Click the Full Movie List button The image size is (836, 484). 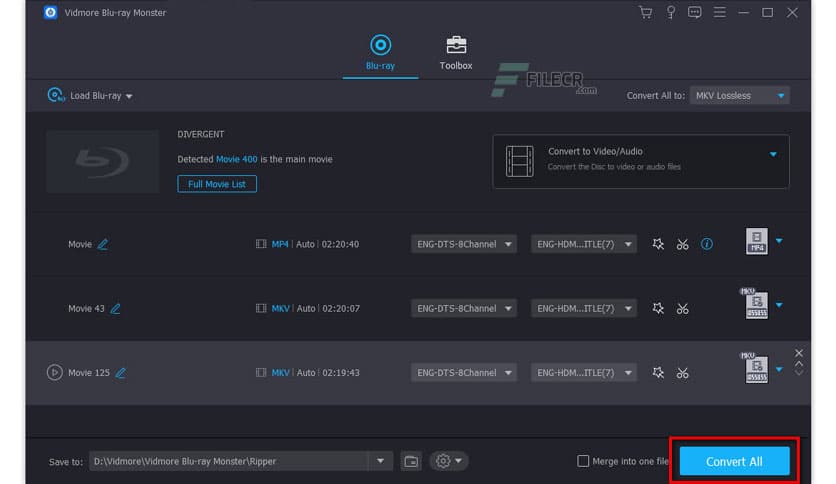(x=216, y=184)
